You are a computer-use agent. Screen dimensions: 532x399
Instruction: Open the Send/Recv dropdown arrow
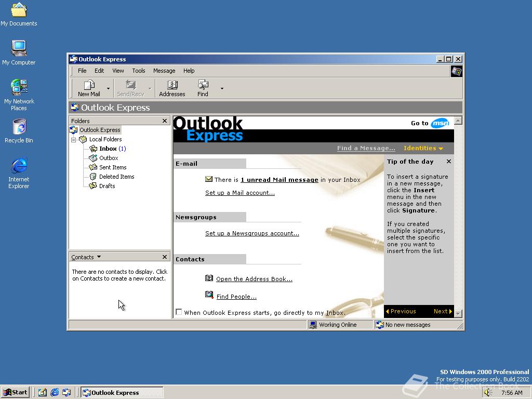[x=150, y=88]
